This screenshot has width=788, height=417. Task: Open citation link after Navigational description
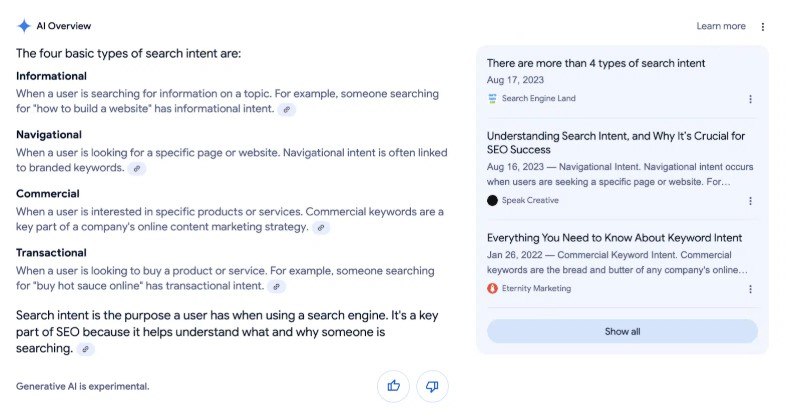137,168
